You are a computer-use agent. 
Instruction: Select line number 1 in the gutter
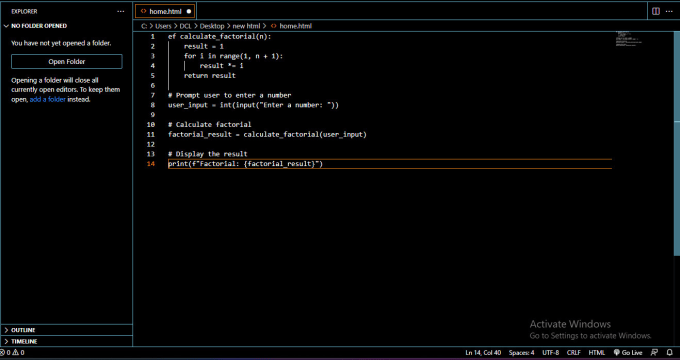click(x=152, y=36)
